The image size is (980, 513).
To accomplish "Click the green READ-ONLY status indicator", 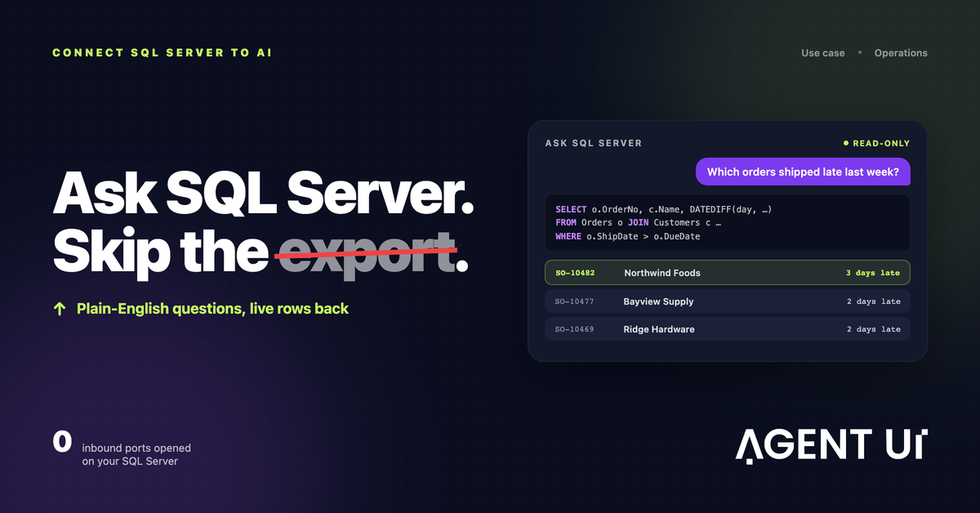I will click(876, 143).
